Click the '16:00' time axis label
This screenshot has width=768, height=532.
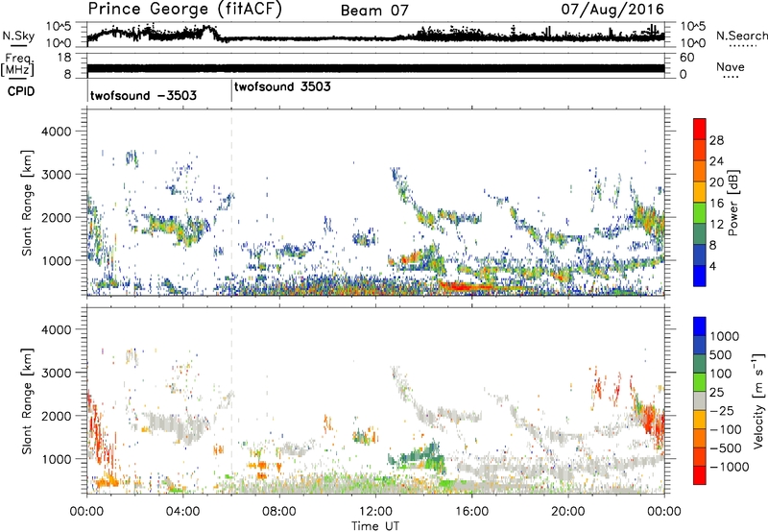[471, 511]
